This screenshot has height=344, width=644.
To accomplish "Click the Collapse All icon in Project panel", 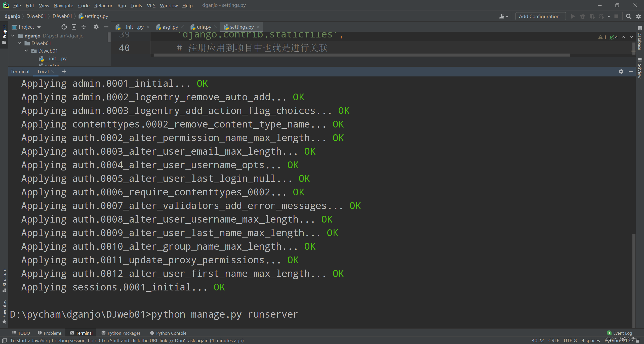I will point(84,27).
